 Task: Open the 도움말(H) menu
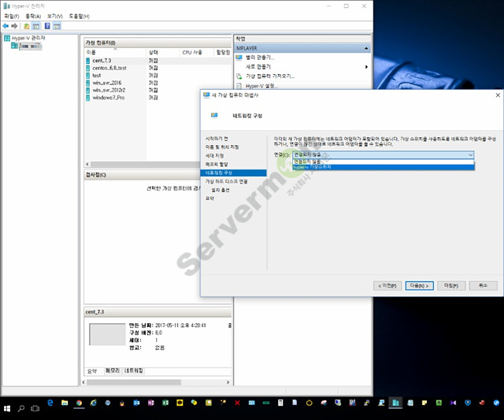[x=79, y=16]
